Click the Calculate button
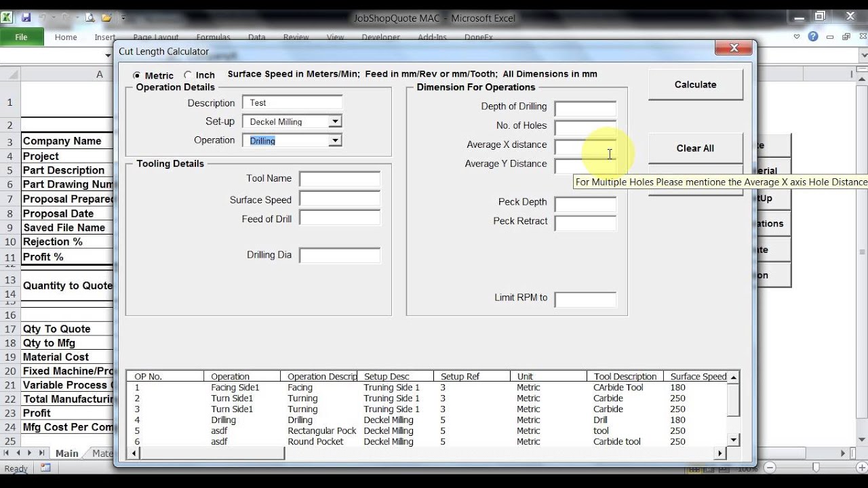 tap(696, 85)
